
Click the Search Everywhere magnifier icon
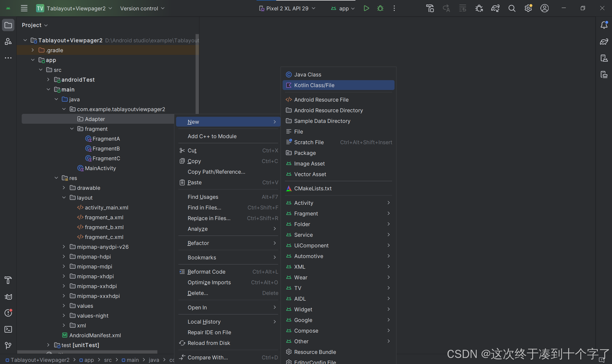[512, 8]
